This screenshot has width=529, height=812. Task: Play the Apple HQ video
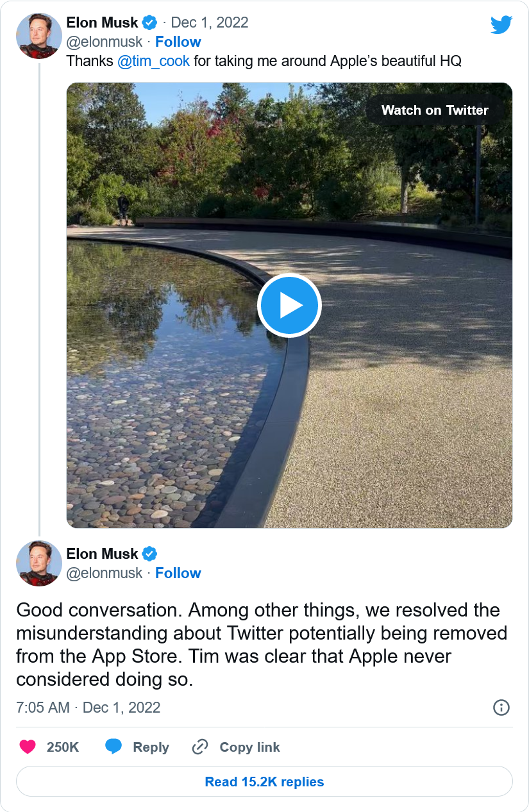click(289, 305)
